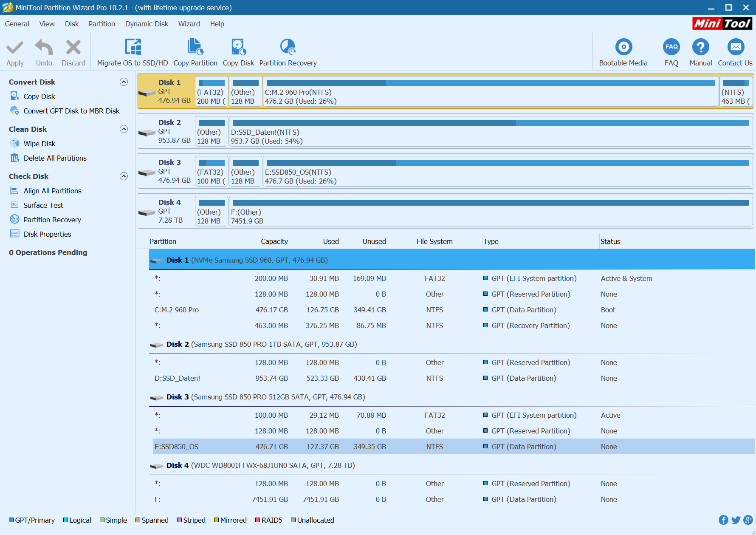This screenshot has width=756, height=535.
Task: Select Disk 3 Samsung SSD 850 PRO 512GB header
Action: [x=452, y=397]
